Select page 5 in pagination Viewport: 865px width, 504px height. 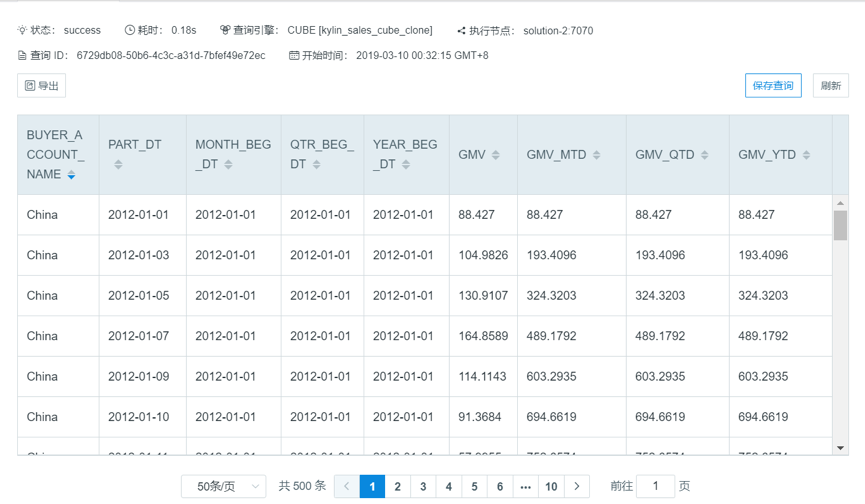click(474, 487)
